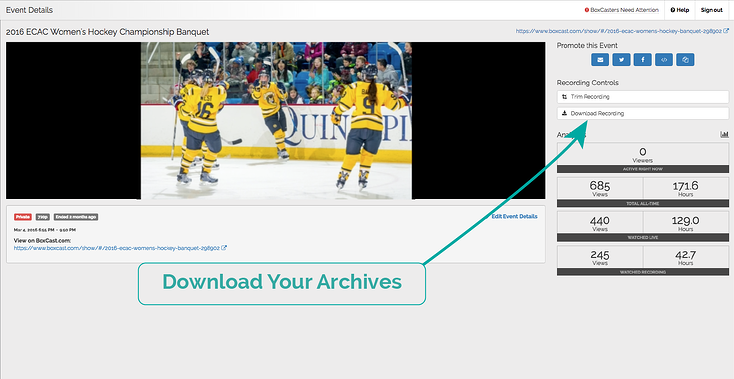The height and width of the screenshot is (379, 734).
Task: Click the hockey video preview
Action: [x=276, y=121]
